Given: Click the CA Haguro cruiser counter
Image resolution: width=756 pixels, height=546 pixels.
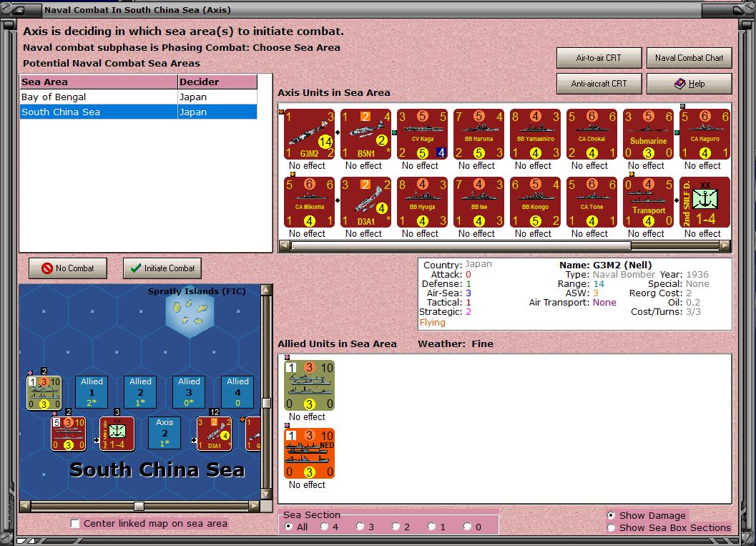Looking at the screenshot, I should 705,134.
